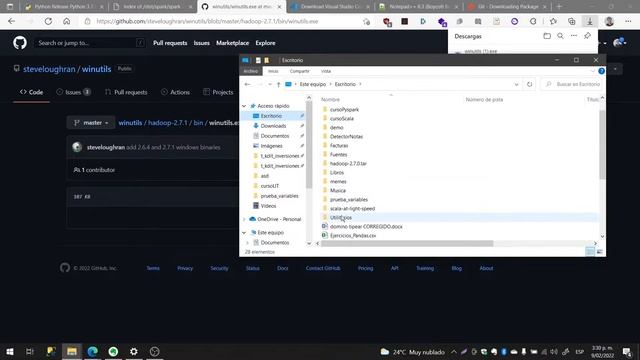Image resolution: width=640 pixels, height=360 pixels.
Task: Open Marketplace in GitHub header
Action: click(x=232, y=43)
